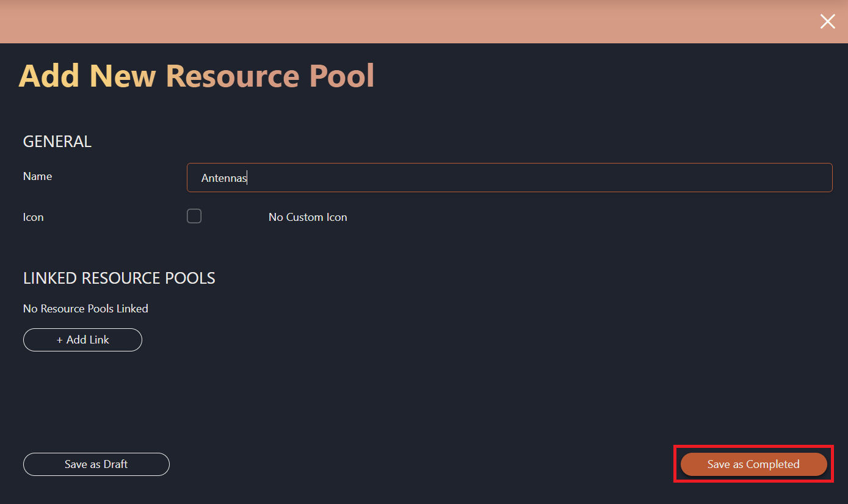Click the Icon field label

coord(33,217)
